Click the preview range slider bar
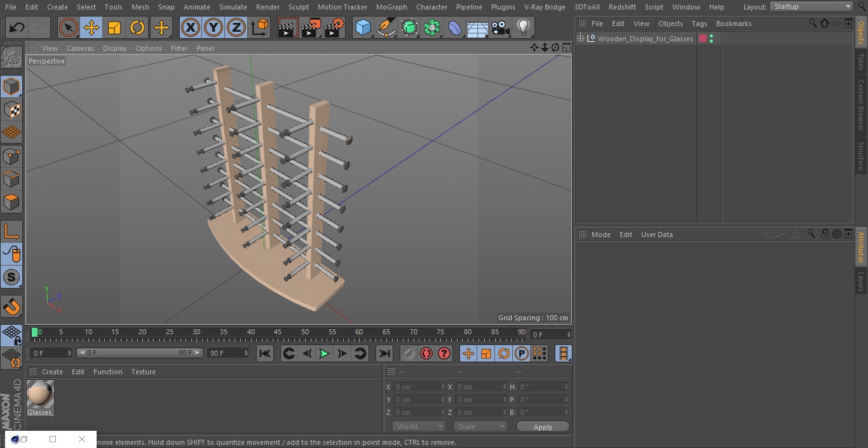The width and height of the screenshot is (868, 448). click(139, 353)
